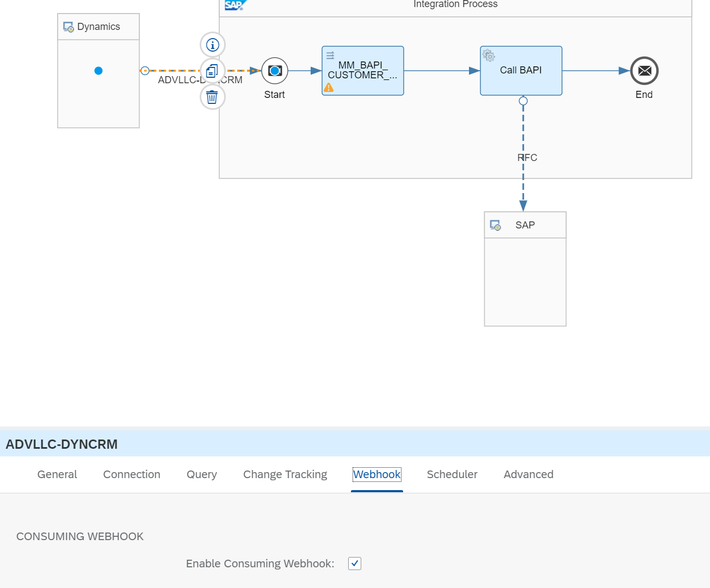The width and height of the screenshot is (710, 588).
Task: Select the Webhook tab
Action: tap(377, 474)
